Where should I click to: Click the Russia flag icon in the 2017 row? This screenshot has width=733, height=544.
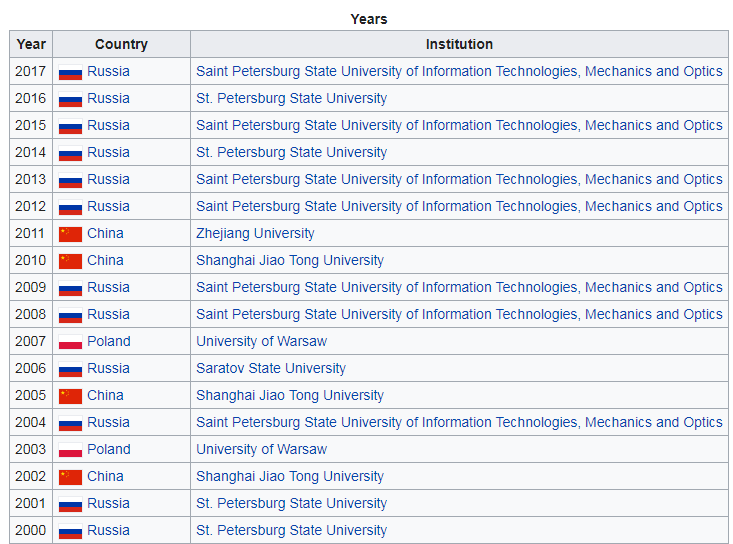tap(70, 72)
